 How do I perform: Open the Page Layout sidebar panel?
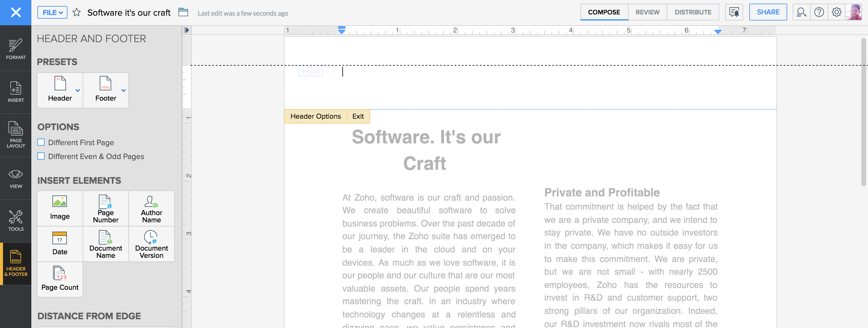[15, 135]
